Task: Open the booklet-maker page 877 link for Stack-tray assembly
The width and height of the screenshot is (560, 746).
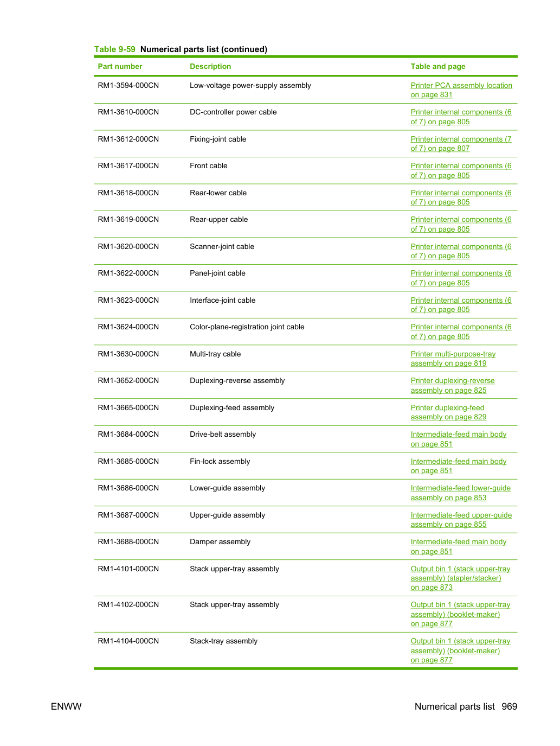Action: [461, 651]
